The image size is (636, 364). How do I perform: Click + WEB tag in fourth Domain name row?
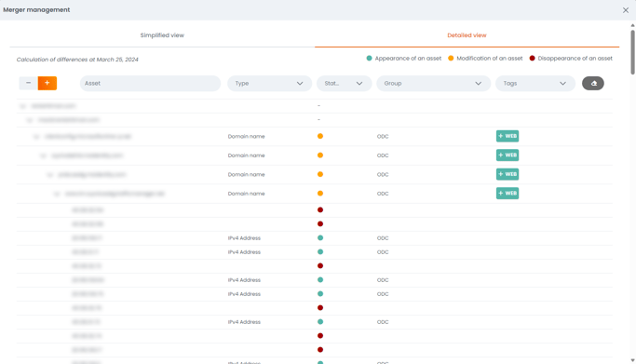point(507,194)
